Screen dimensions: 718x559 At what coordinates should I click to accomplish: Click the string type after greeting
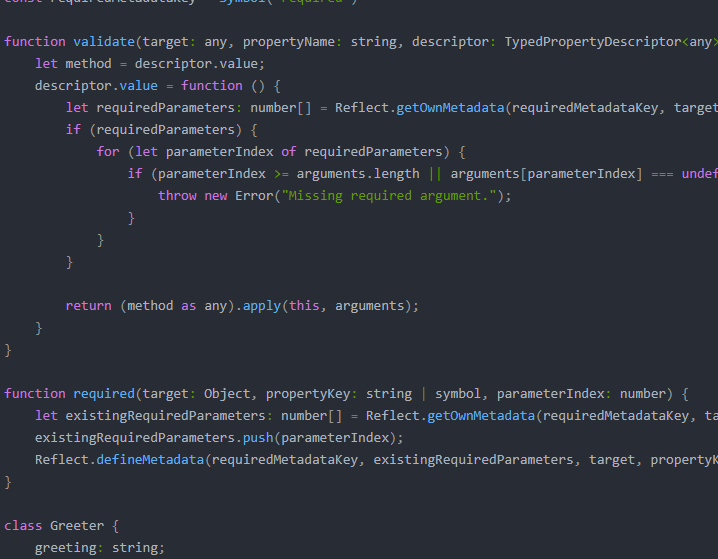point(135,547)
